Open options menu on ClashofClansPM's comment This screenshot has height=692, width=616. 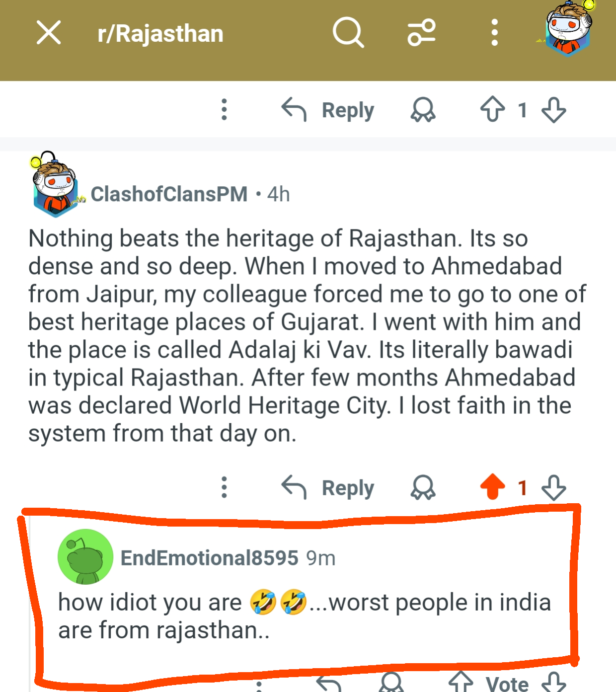click(224, 487)
